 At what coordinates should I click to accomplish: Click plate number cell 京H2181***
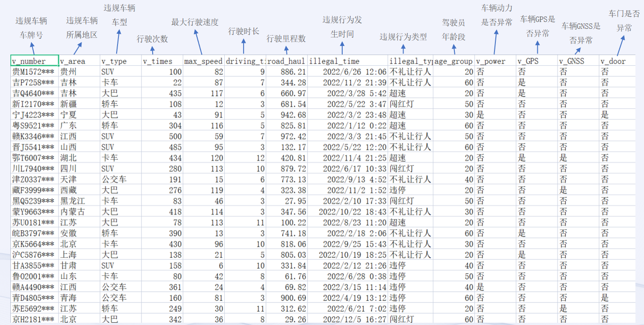coord(35,320)
